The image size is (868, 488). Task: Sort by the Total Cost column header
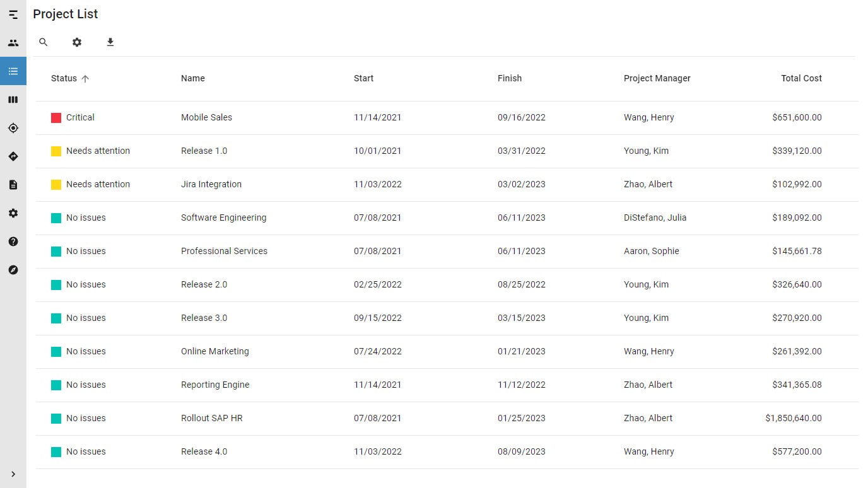click(x=801, y=78)
